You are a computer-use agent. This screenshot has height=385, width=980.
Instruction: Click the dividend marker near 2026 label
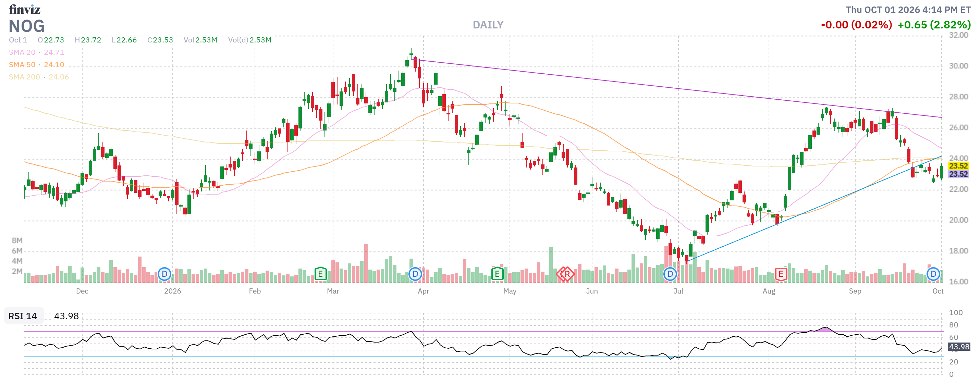pos(164,274)
